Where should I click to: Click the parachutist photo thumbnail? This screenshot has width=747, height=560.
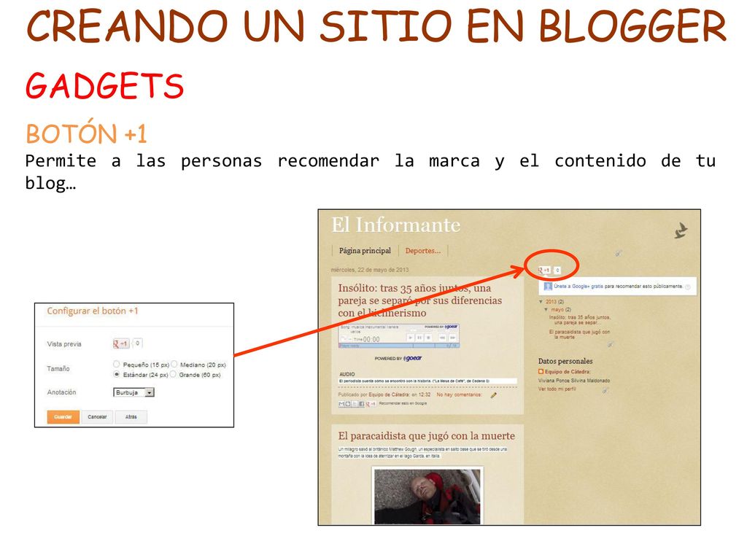tap(427, 496)
